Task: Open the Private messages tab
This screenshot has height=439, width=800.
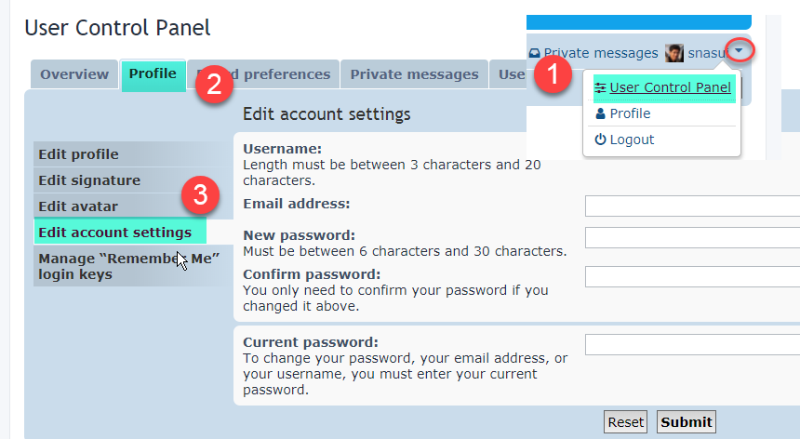Action: (414, 75)
